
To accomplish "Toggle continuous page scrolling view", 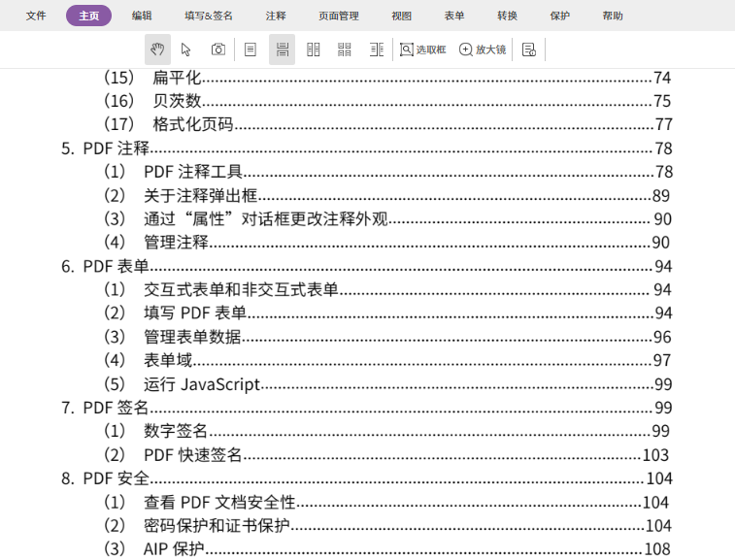I will (282, 49).
